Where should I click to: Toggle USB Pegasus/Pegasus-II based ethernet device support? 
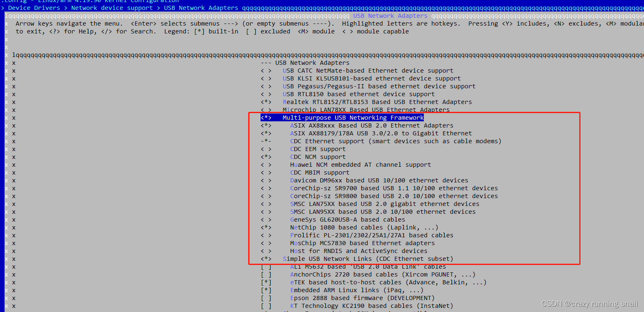(x=368, y=86)
